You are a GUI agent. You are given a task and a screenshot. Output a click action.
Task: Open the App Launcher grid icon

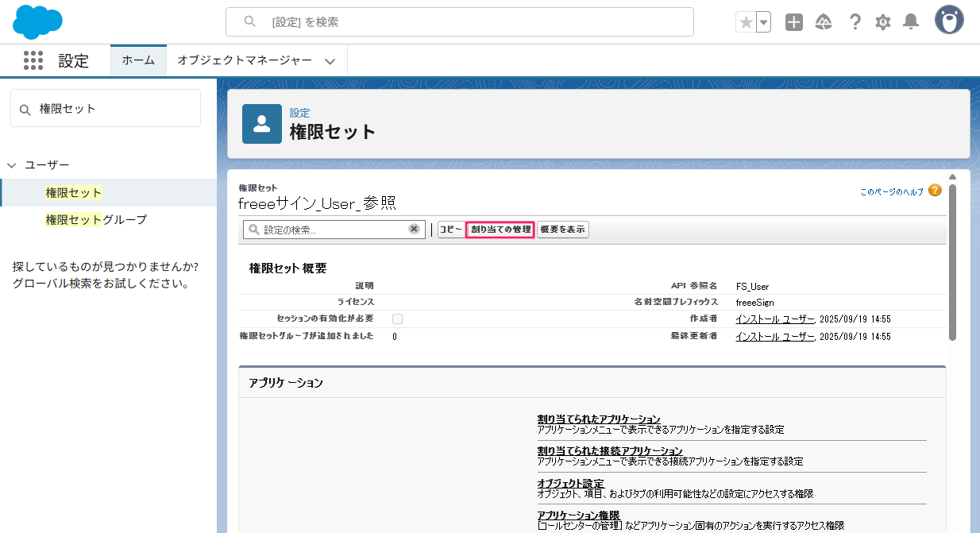(x=33, y=60)
